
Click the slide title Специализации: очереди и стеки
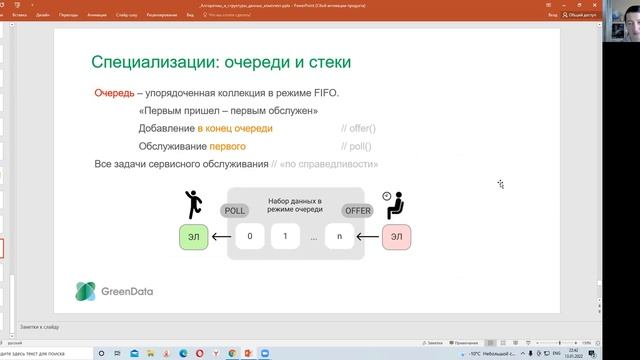pyautogui.click(x=221, y=62)
